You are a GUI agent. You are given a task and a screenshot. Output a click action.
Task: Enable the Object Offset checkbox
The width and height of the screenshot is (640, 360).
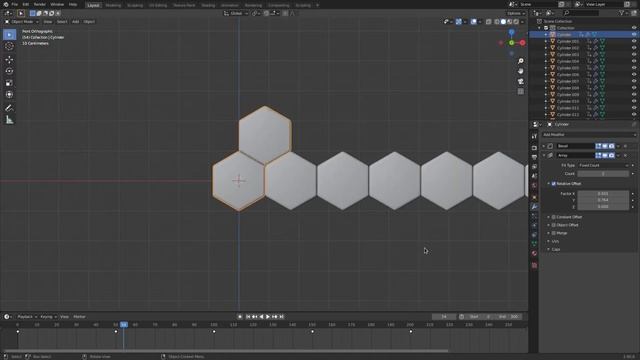553,225
